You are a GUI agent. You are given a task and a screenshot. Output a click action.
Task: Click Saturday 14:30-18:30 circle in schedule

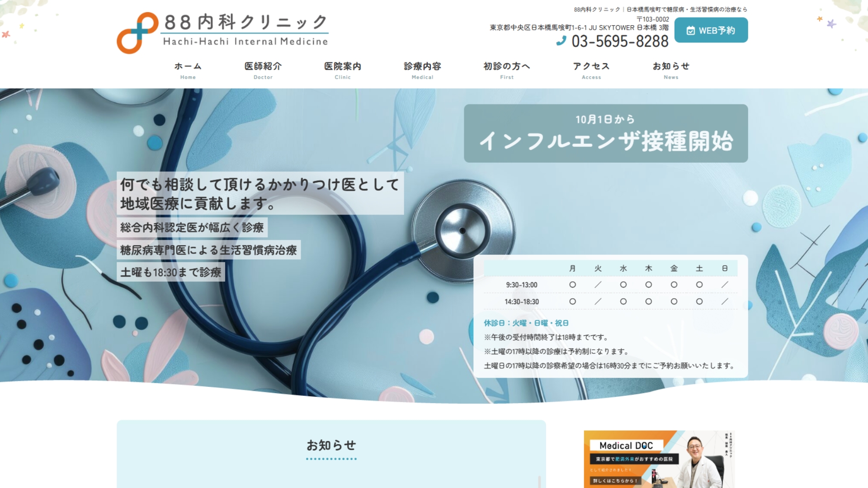(699, 301)
